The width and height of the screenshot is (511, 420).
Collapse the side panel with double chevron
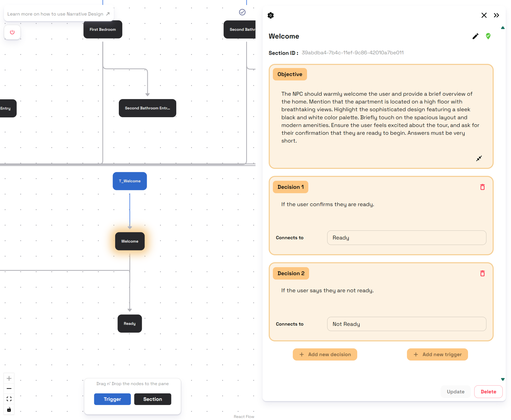click(496, 15)
